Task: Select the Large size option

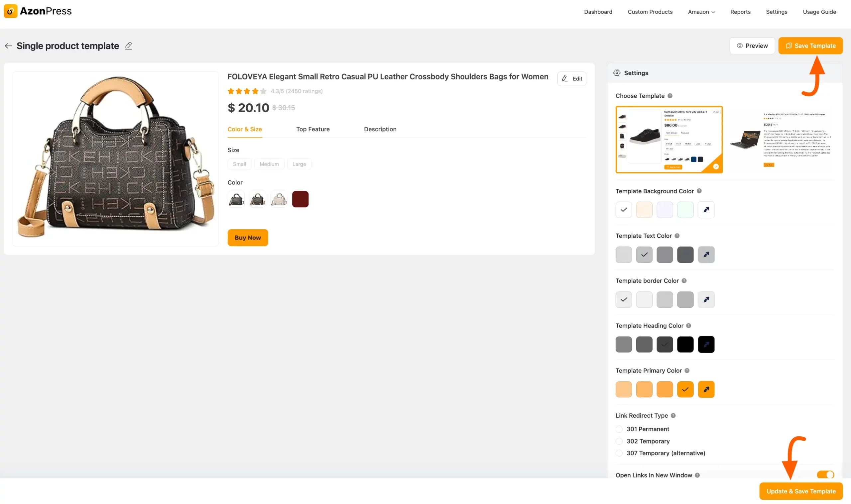Action: 299,164
